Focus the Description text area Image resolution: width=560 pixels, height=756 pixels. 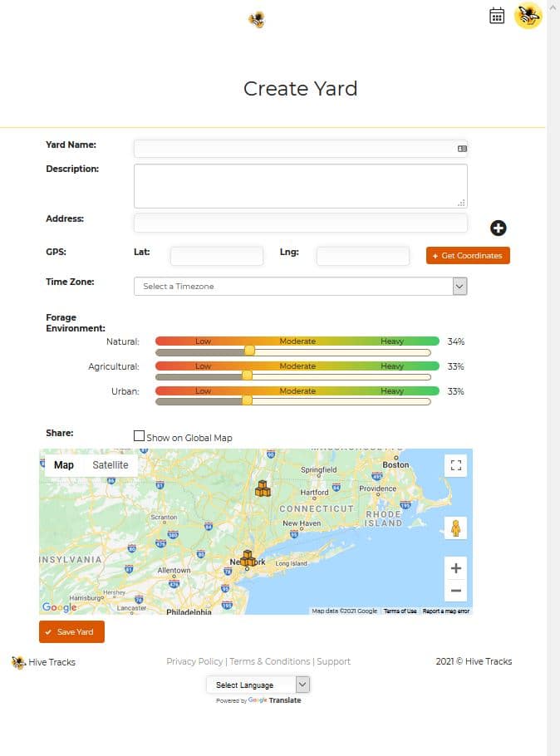click(x=300, y=186)
